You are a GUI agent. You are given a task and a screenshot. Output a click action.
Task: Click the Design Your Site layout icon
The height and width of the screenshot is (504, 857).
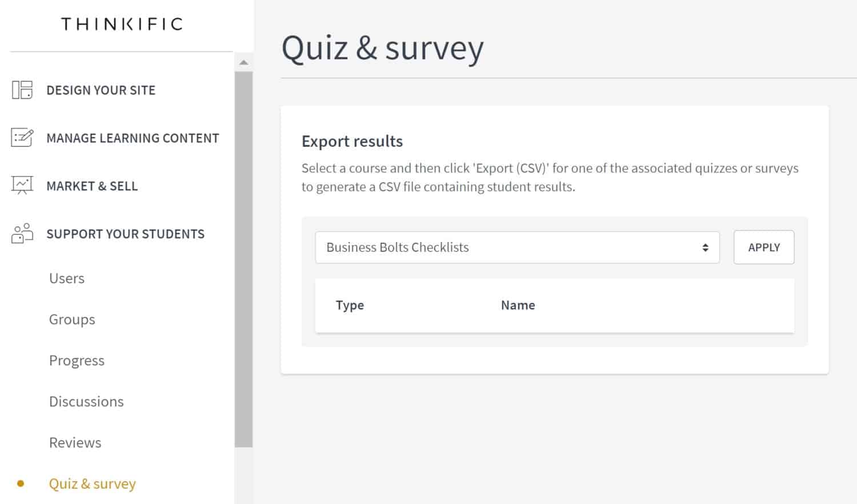pos(22,90)
